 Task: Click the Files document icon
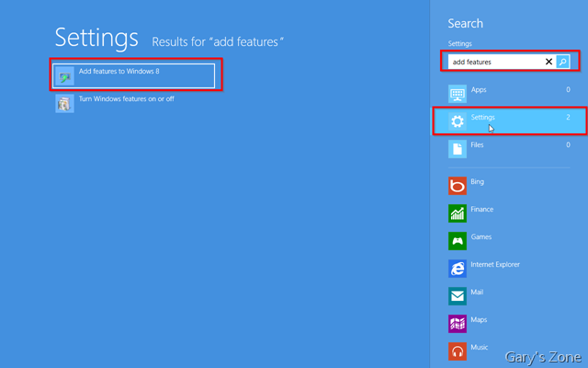tap(458, 149)
